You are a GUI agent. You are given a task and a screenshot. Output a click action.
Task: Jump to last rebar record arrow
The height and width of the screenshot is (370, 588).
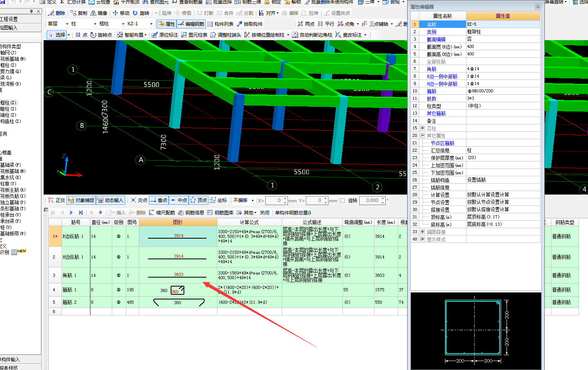click(81, 212)
